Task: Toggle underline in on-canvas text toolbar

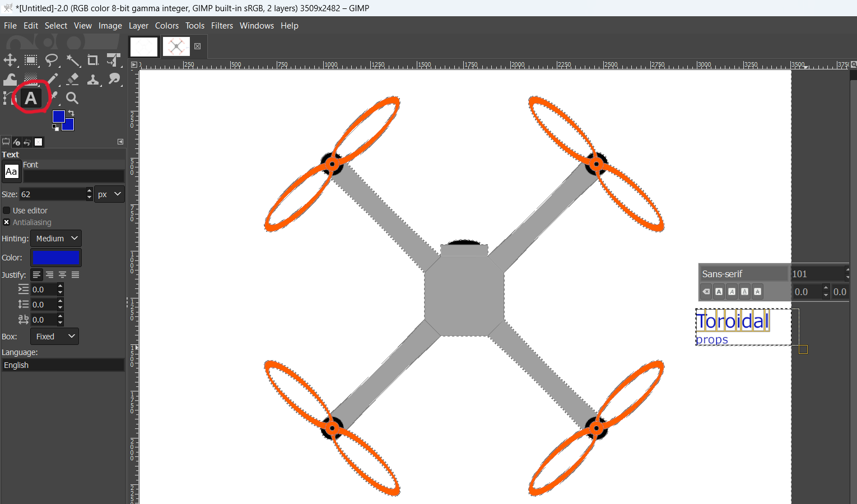Action: tap(745, 291)
